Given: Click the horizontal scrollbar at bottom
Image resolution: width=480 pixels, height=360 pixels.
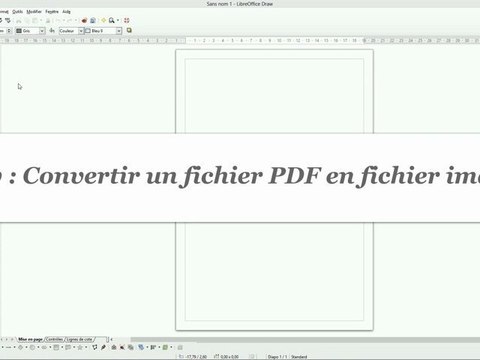Looking at the screenshot, I should coord(305,340).
